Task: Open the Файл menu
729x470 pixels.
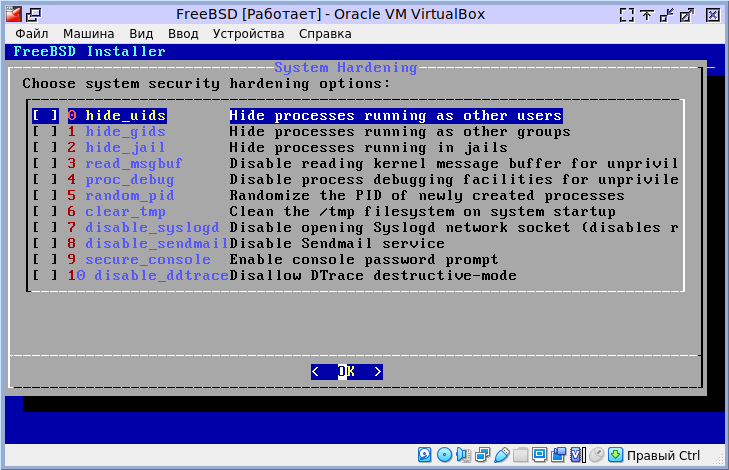Action: pyautogui.click(x=32, y=34)
